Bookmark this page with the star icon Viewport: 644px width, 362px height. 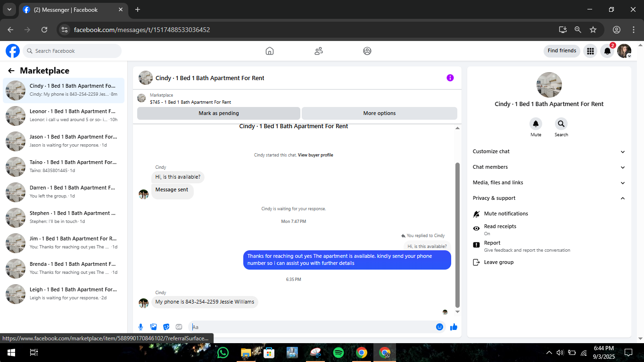[x=593, y=30]
